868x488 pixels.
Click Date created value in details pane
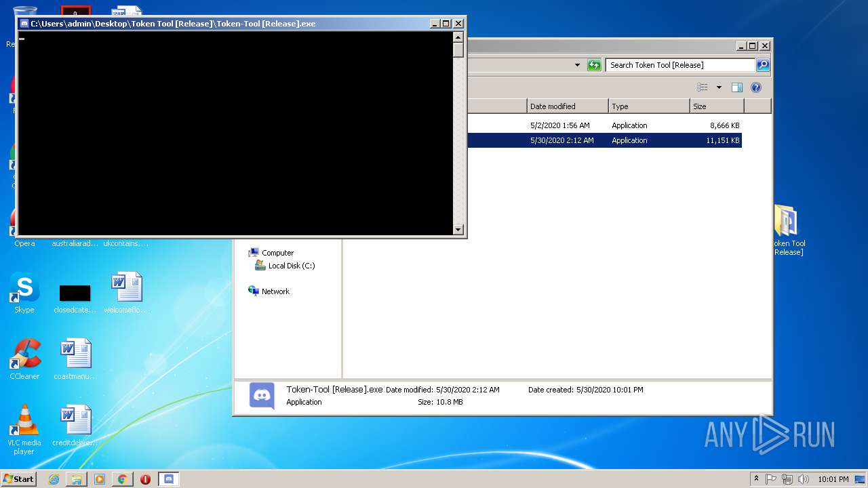click(x=610, y=390)
